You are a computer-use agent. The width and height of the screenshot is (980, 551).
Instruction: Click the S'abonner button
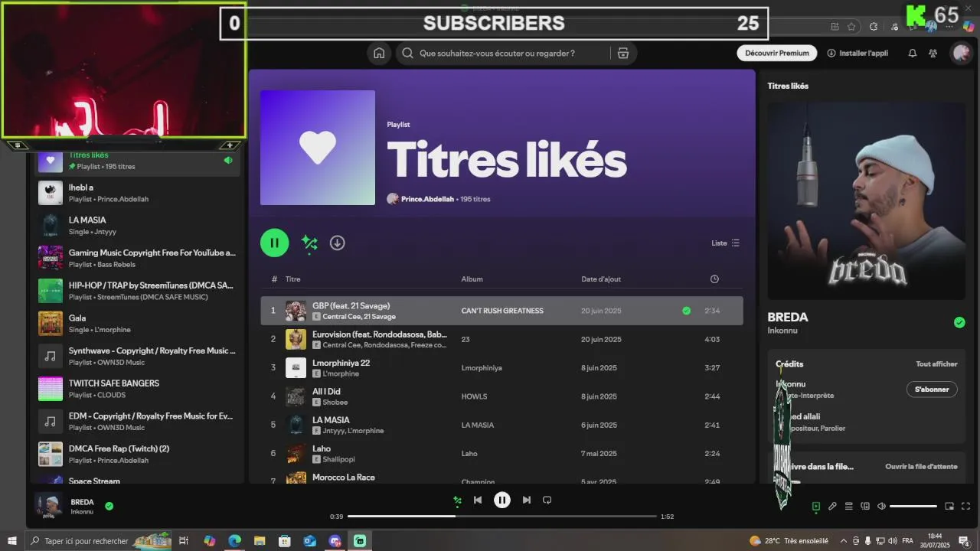click(932, 390)
